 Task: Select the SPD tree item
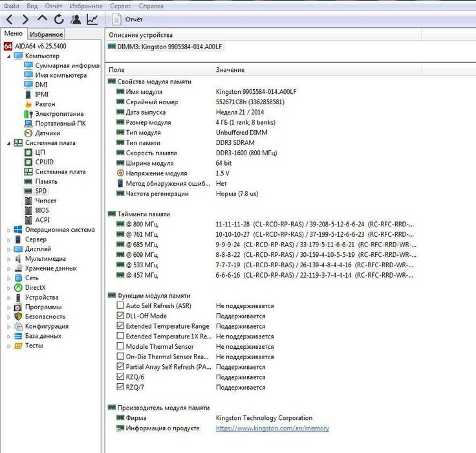[x=41, y=191]
